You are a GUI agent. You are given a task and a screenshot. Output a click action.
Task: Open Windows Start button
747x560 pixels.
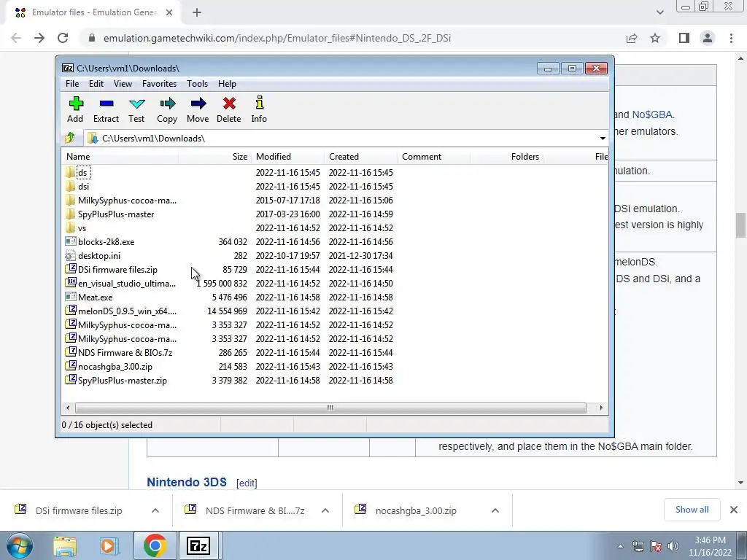pos(19,545)
